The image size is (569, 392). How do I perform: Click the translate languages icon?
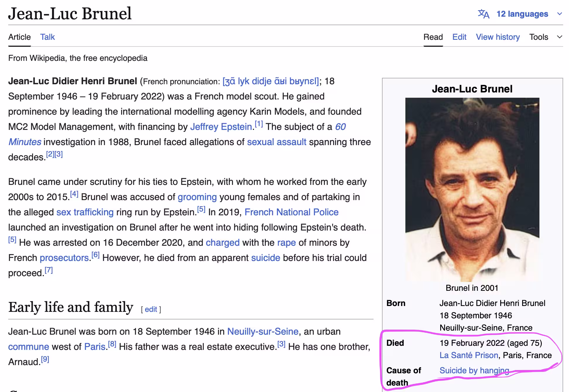[x=483, y=14]
